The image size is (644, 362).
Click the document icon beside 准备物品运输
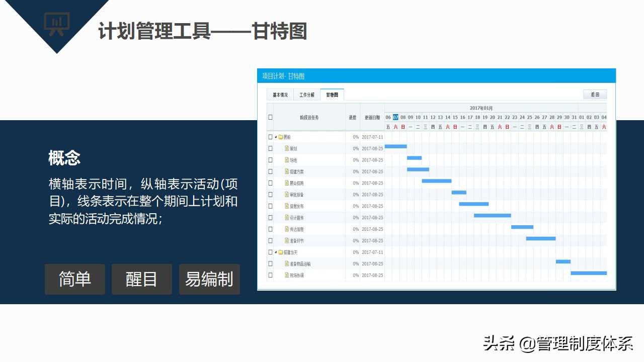[x=287, y=263]
